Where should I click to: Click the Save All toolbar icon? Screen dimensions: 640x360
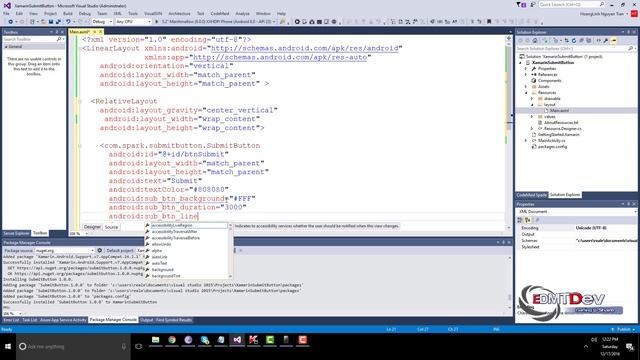pos(58,21)
